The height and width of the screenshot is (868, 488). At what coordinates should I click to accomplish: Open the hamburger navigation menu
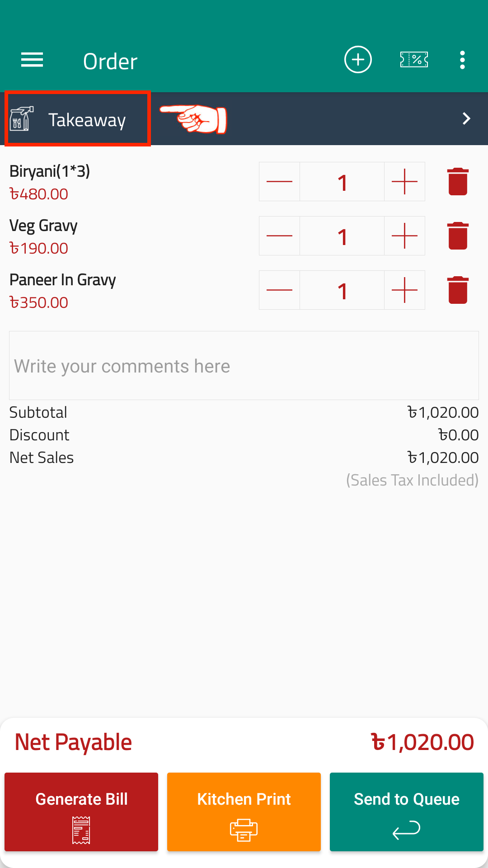pyautogui.click(x=32, y=60)
